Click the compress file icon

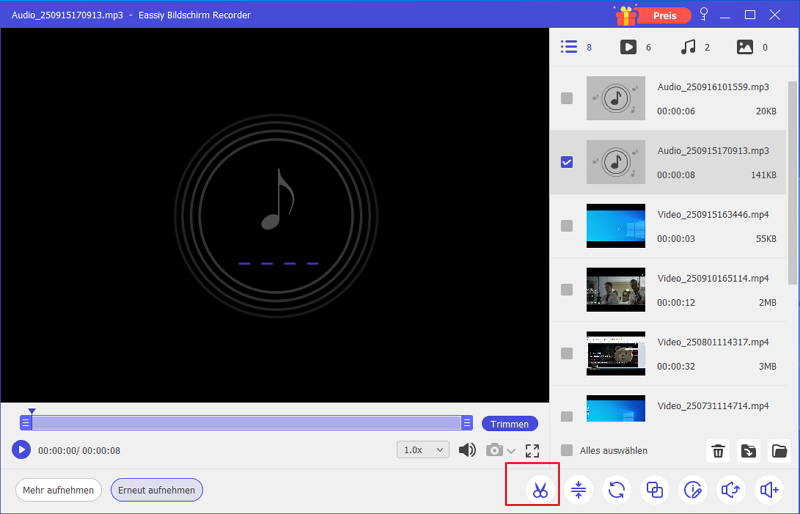(578, 490)
